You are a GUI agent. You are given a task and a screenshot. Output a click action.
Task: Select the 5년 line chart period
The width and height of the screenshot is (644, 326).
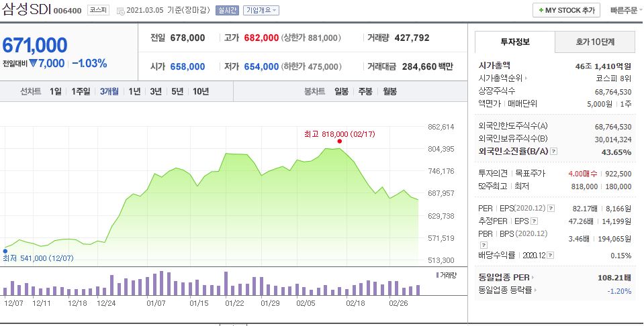click(177, 91)
